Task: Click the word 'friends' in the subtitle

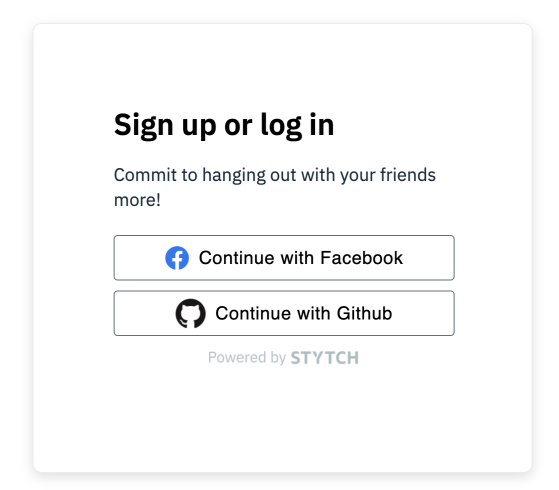Action: tap(408, 175)
